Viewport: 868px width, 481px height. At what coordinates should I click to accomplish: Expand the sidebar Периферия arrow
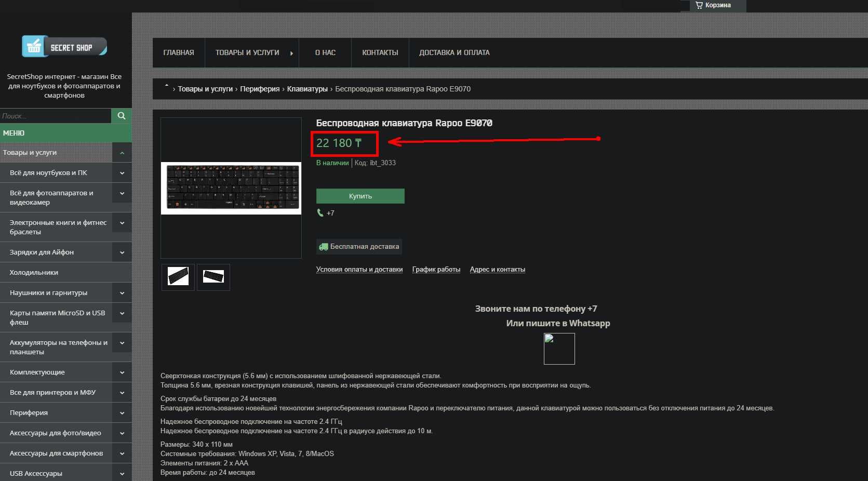[x=122, y=413]
